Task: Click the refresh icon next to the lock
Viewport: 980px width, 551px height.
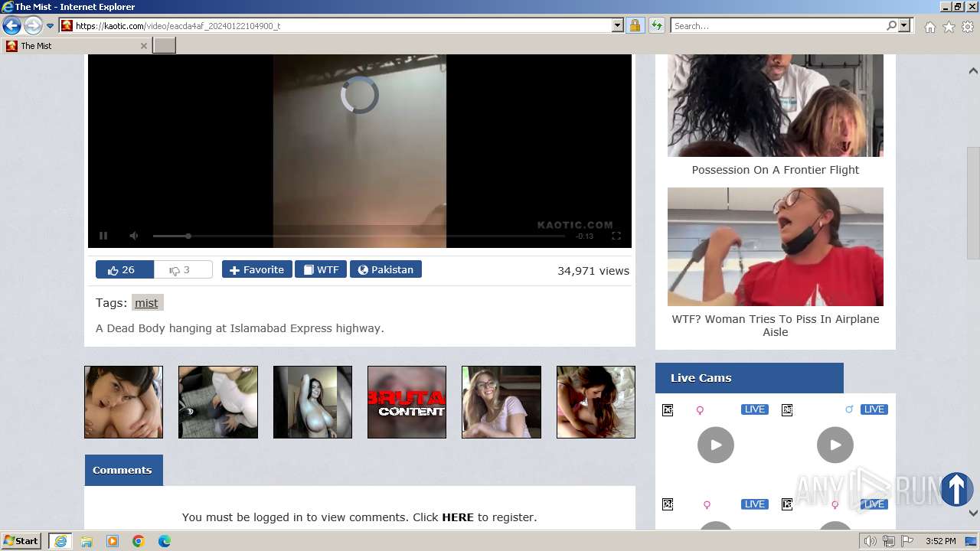Action: click(656, 25)
